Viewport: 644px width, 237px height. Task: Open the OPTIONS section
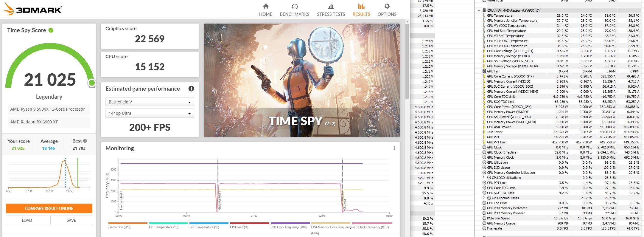pyautogui.click(x=387, y=10)
